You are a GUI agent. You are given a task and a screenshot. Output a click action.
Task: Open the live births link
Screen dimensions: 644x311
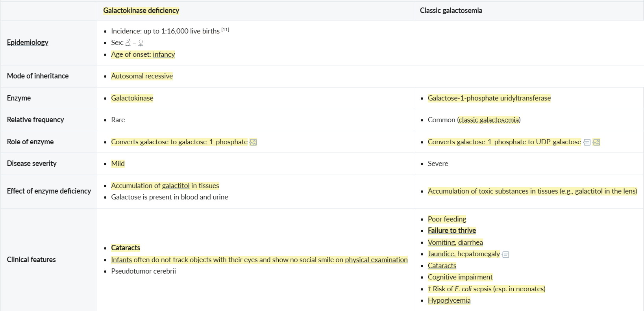(205, 31)
